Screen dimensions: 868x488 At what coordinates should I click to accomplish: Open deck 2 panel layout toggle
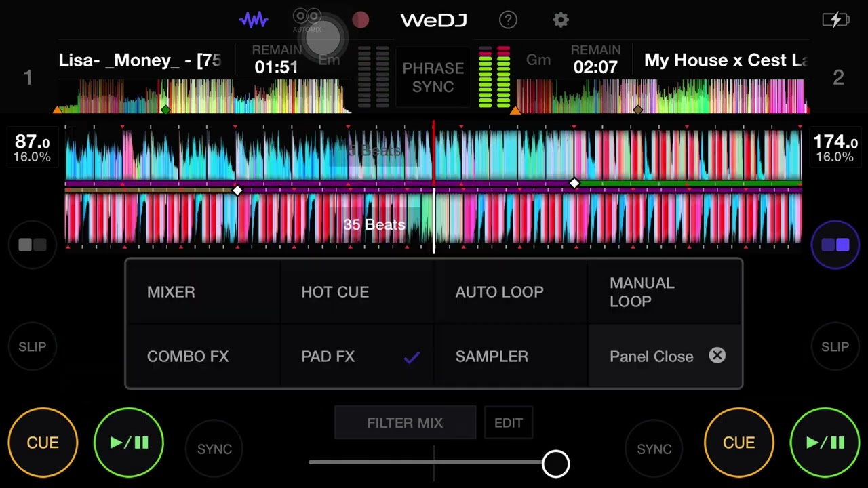click(835, 245)
